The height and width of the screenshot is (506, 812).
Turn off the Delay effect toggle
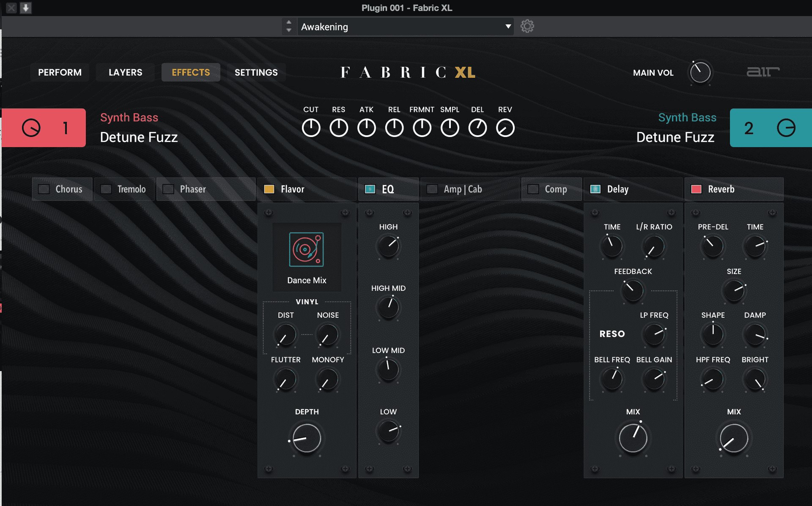tap(595, 189)
